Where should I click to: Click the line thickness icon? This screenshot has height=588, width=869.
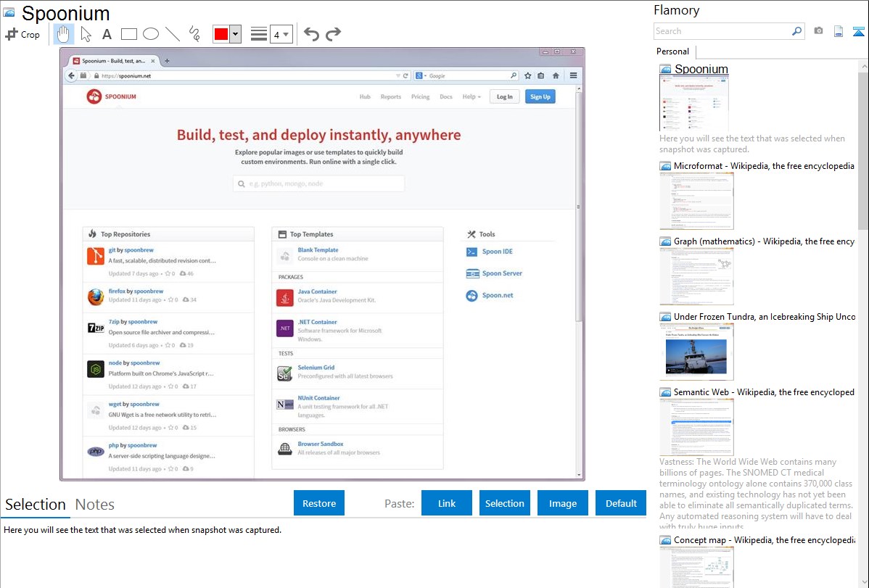[x=258, y=34]
